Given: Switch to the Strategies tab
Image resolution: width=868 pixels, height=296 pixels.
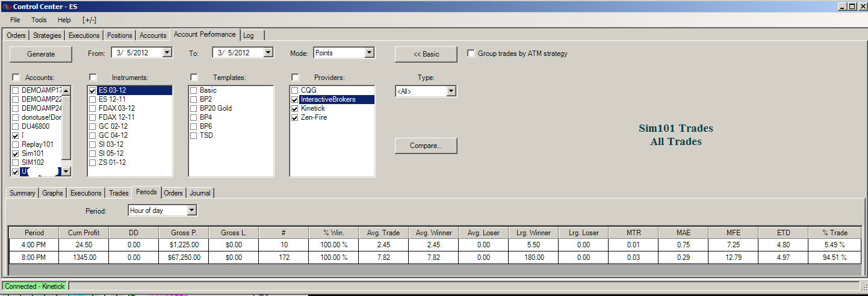Looking at the screenshot, I should click(x=47, y=35).
